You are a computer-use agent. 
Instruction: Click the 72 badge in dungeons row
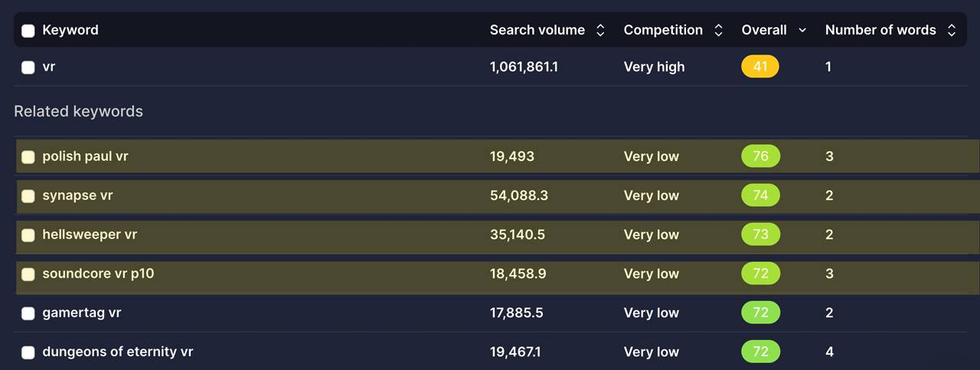tap(760, 352)
